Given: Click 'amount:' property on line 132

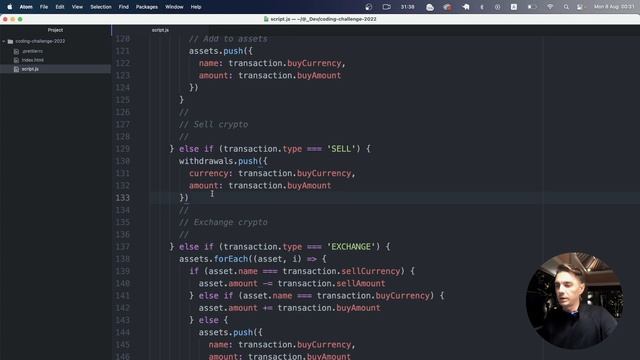Looking at the screenshot, I should [205, 186].
